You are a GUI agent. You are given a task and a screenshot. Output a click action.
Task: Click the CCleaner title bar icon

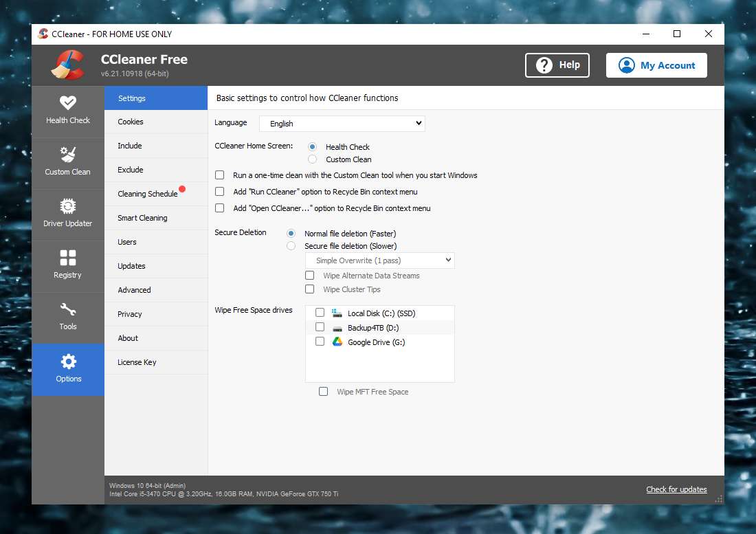click(43, 34)
